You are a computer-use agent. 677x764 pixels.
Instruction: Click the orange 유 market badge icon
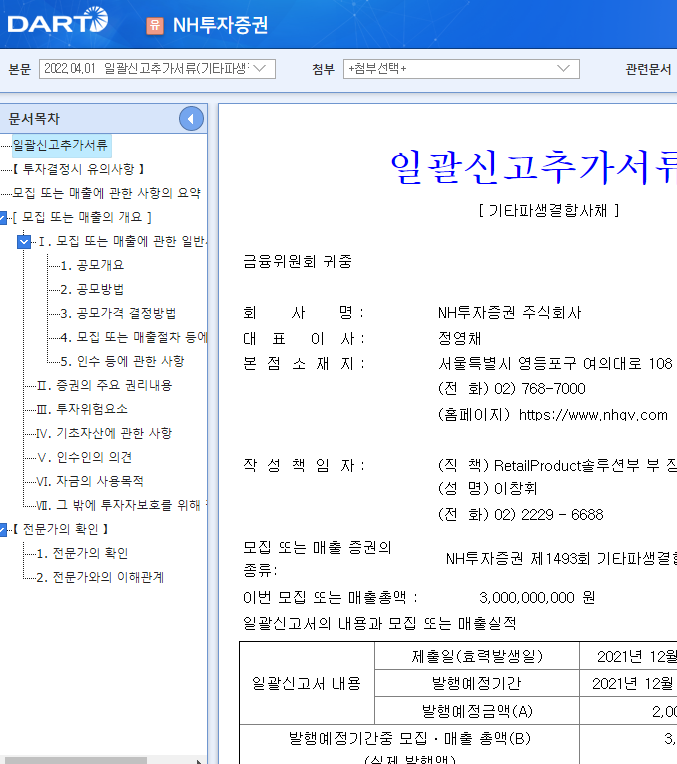coord(155,25)
